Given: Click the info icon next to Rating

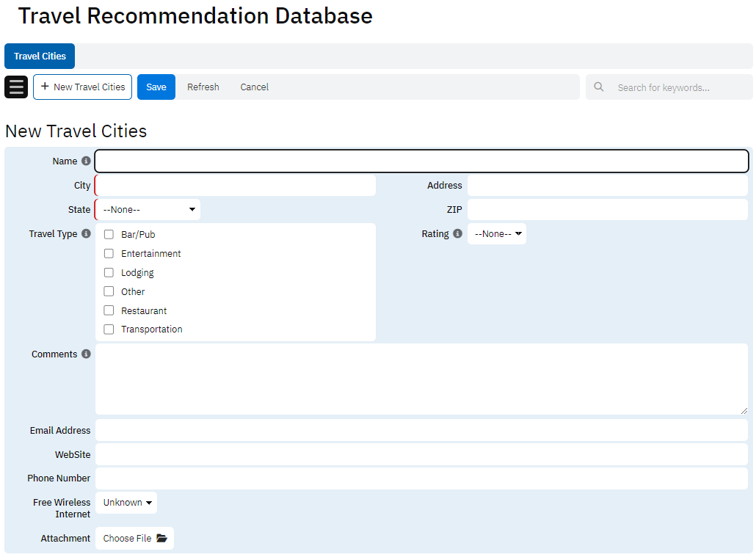Looking at the screenshot, I should [x=457, y=234].
